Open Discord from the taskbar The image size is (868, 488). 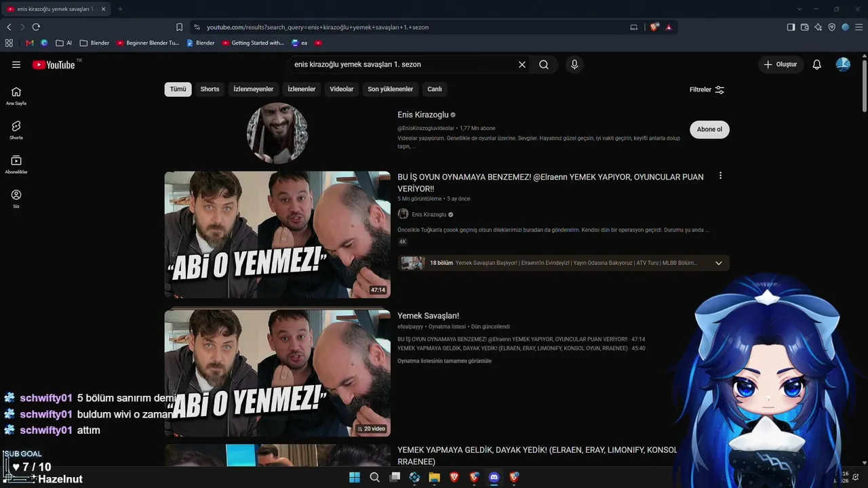tap(494, 477)
